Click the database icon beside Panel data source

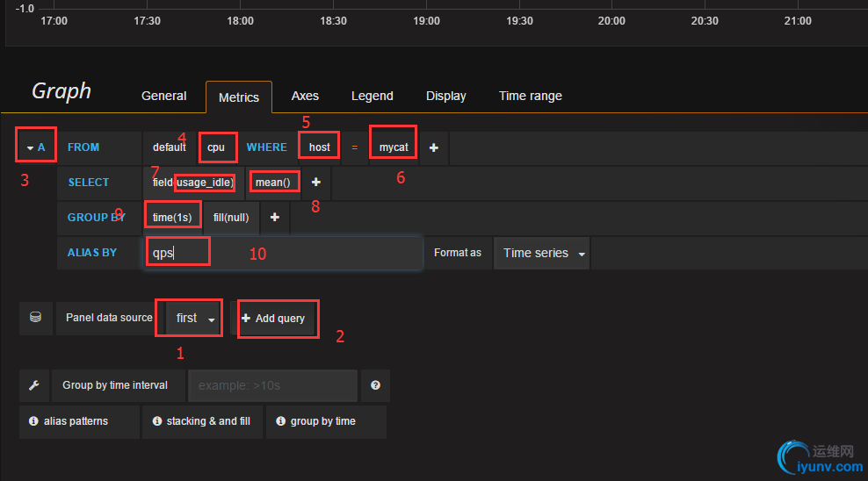(35, 318)
